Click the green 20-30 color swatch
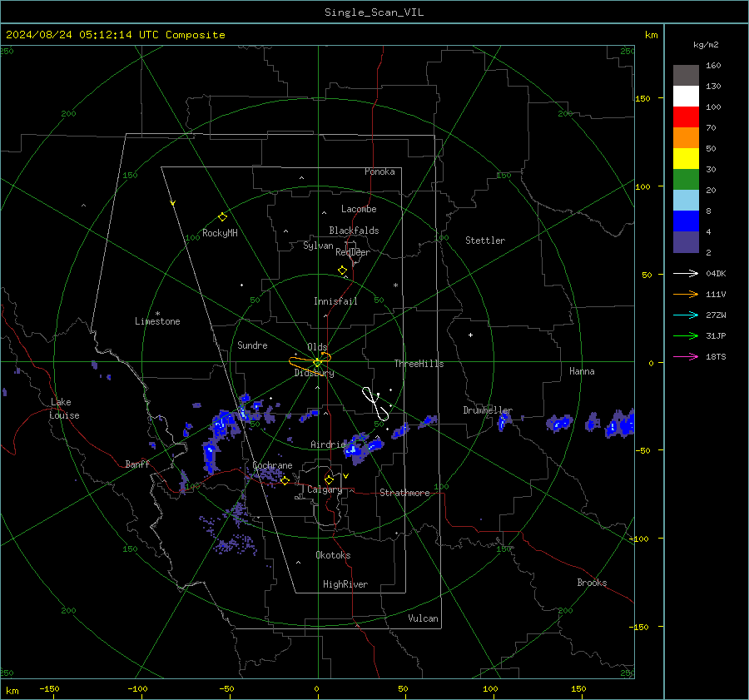 (x=686, y=180)
